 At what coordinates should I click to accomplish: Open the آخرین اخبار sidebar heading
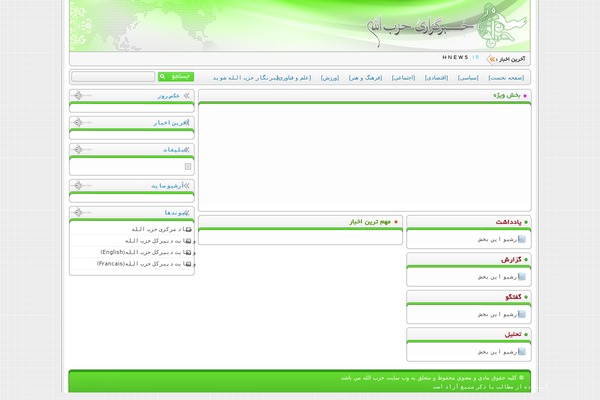pos(170,123)
